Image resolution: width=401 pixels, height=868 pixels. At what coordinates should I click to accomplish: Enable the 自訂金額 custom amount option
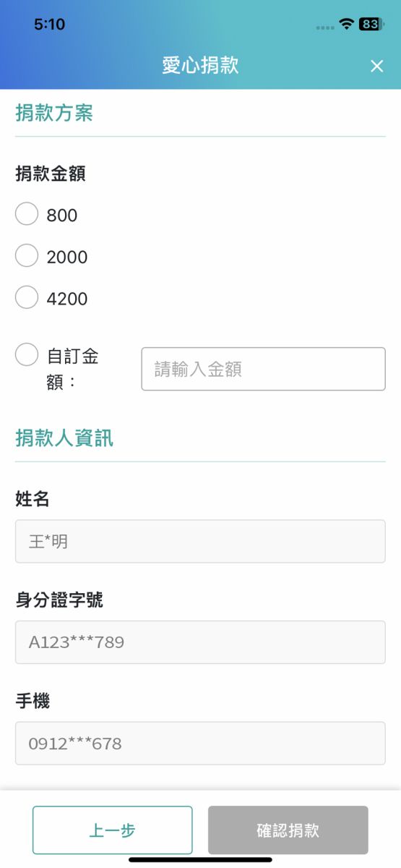(x=27, y=355)
